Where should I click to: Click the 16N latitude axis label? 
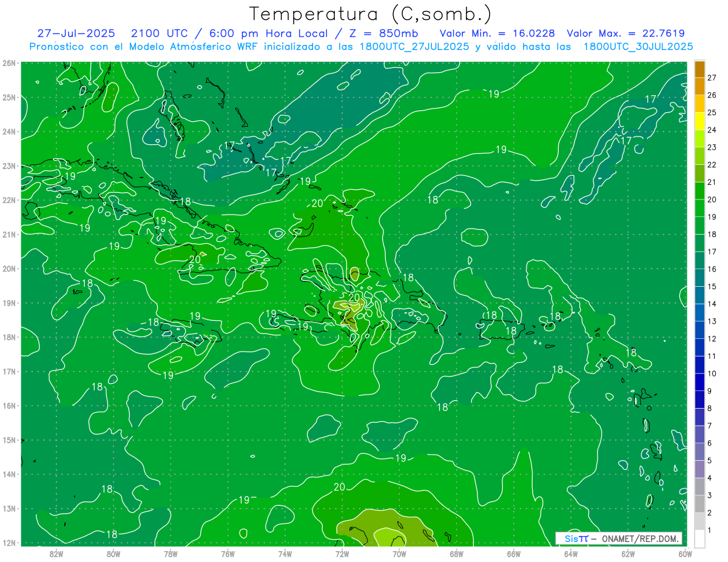[9, 406]
